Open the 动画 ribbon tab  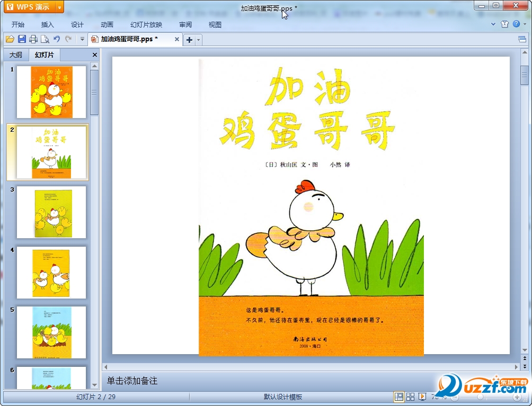[x=107, y=25]
